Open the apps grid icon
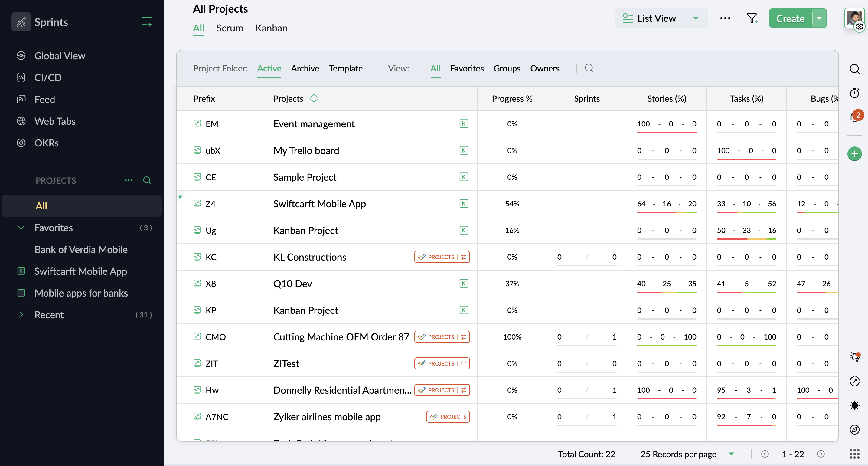Screen dimensions: 868x466 pyautogui.click(x=854, y=454)
